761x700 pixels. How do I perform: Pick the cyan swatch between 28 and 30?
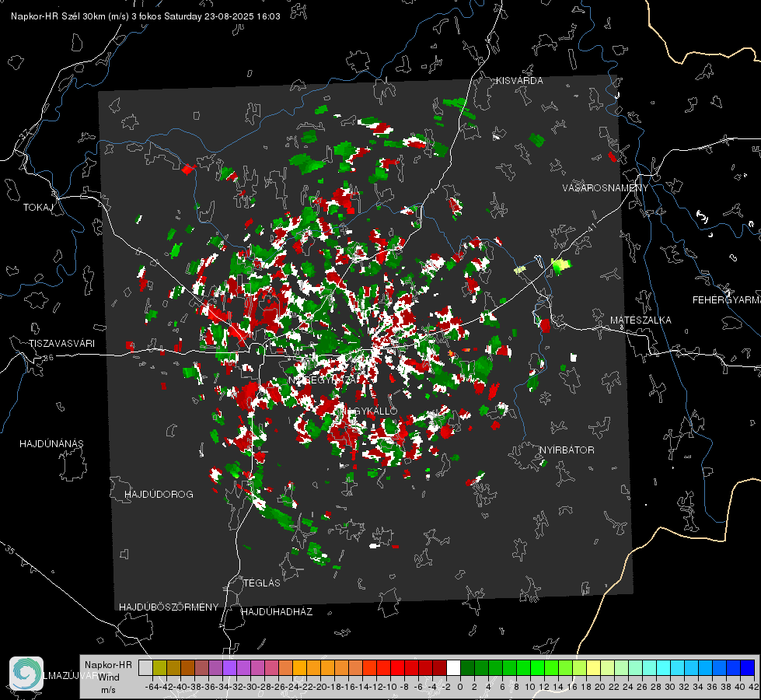(664, 668)
